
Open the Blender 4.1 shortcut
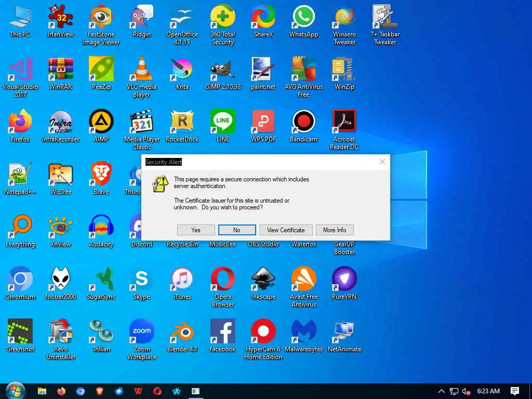(182, 336)
